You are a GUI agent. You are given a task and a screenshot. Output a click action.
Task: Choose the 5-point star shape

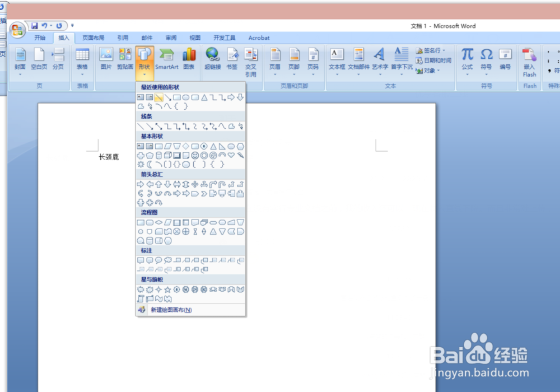[x=168, y=290]
